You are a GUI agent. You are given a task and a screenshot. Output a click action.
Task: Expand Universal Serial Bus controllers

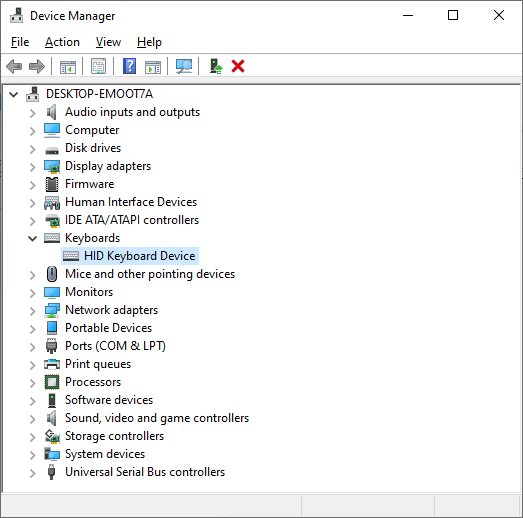(32, 473)
